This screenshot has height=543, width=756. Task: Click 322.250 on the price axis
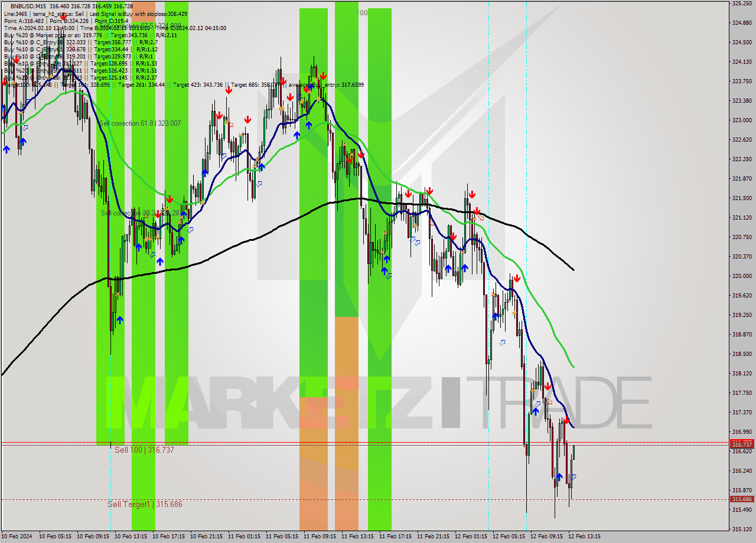tap(742, 159)
